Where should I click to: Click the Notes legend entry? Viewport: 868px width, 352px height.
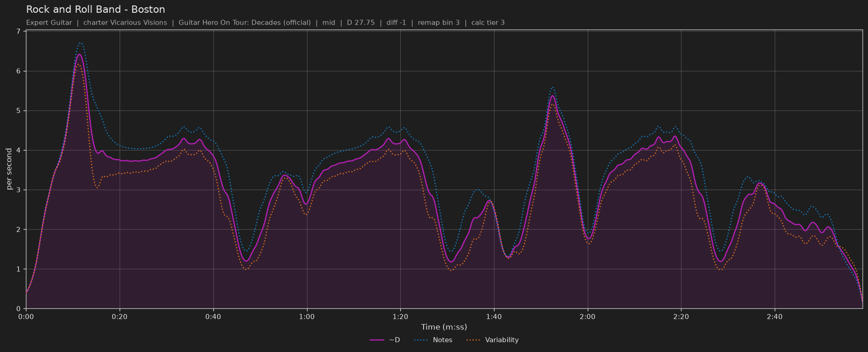tap(433, 340)
